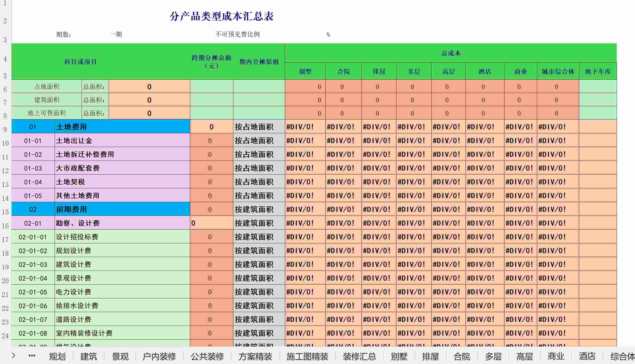The height and width of the screenshot is (364, 635).
Task: Click the 大市政配套费 cell
Action: point(122,168)
